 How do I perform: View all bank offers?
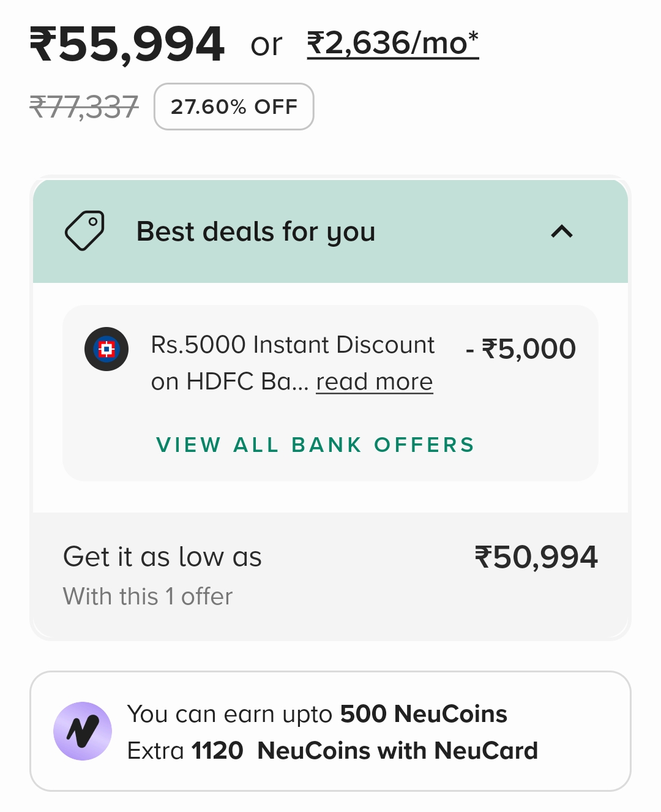[x=315, y=445]
